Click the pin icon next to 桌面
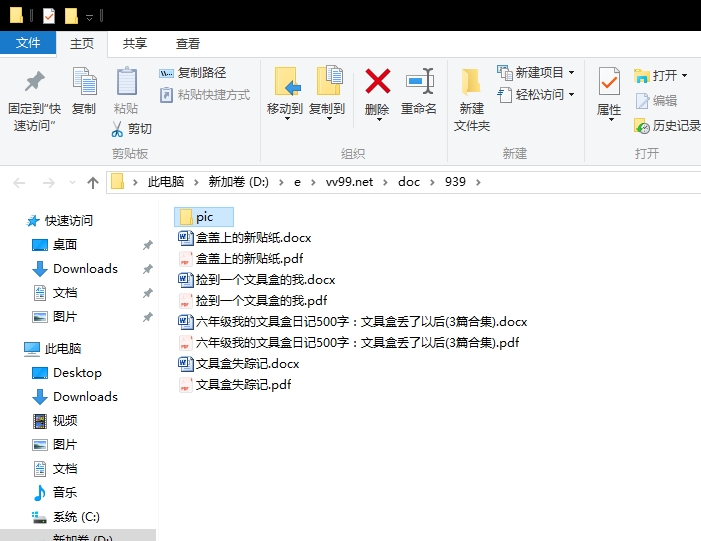Image resolution: width=701 pixels, height=541 pixels. pyautogui.click(x=148, y=245)
